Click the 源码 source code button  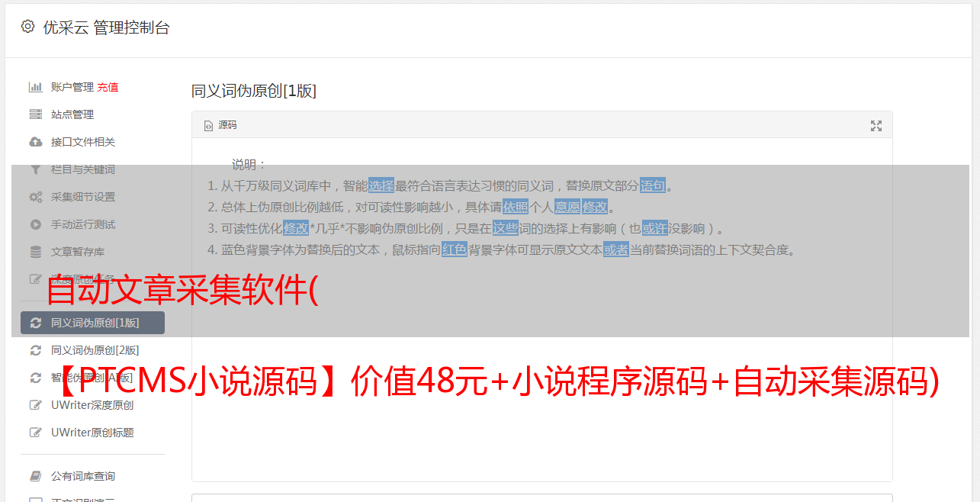point(220,125)
